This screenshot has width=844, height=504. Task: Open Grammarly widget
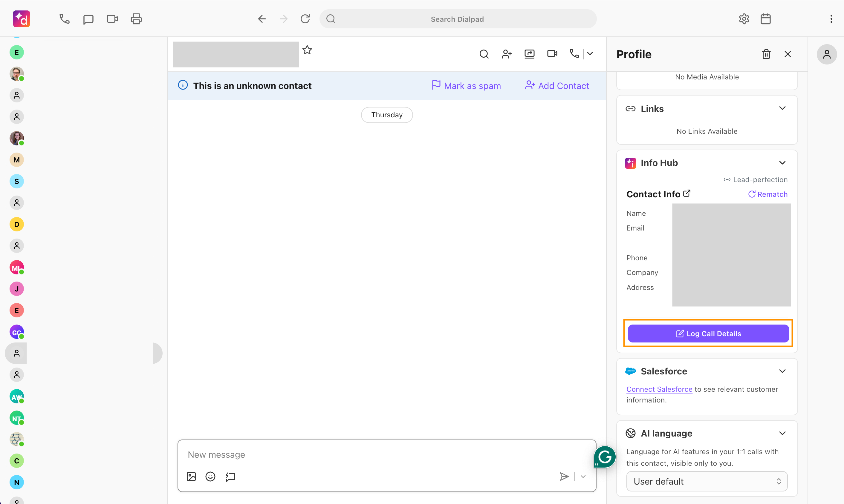point(605,457)
